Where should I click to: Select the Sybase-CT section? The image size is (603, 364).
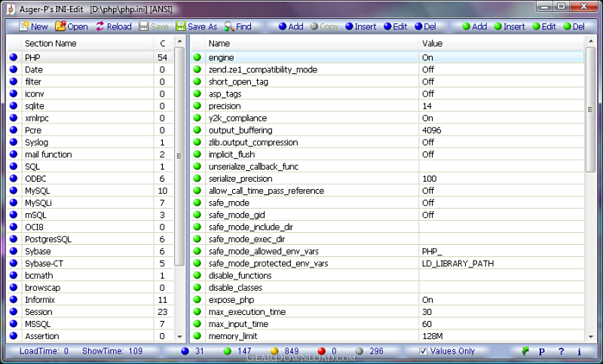click(90, 263)
